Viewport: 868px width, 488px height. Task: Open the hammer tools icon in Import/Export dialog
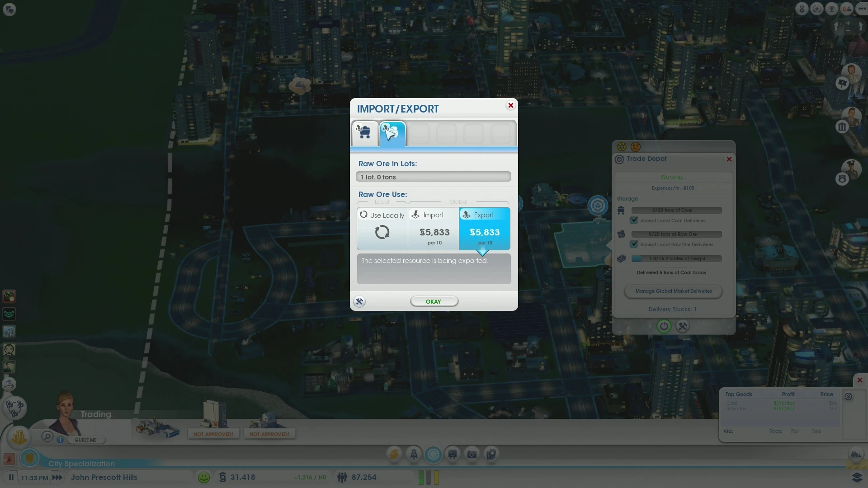click(x=359, y=301)
